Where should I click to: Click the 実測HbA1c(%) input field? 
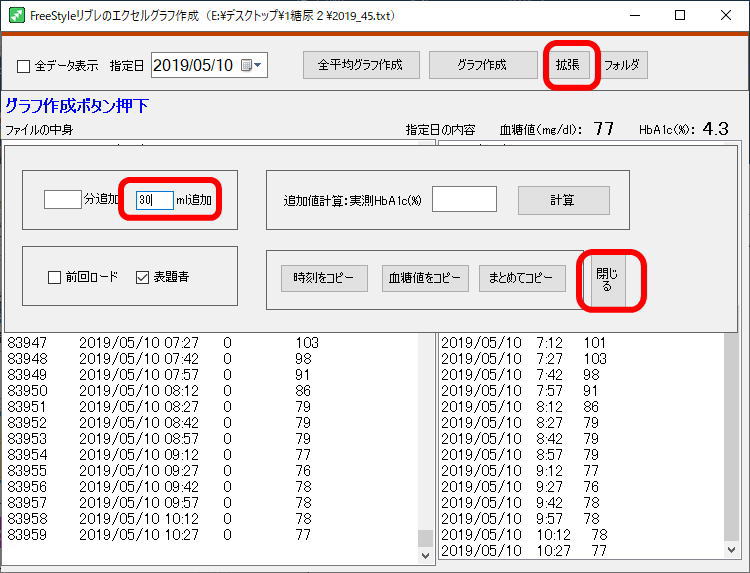tap(464, 199)
